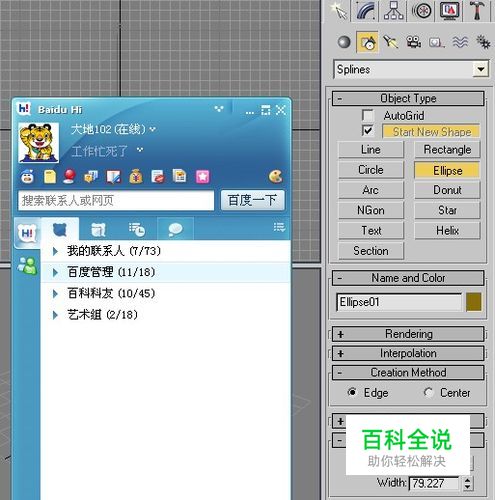Collapse the Object Type rollout
Viewport: 495px width, 500px height.
click(x=408, y=98)
